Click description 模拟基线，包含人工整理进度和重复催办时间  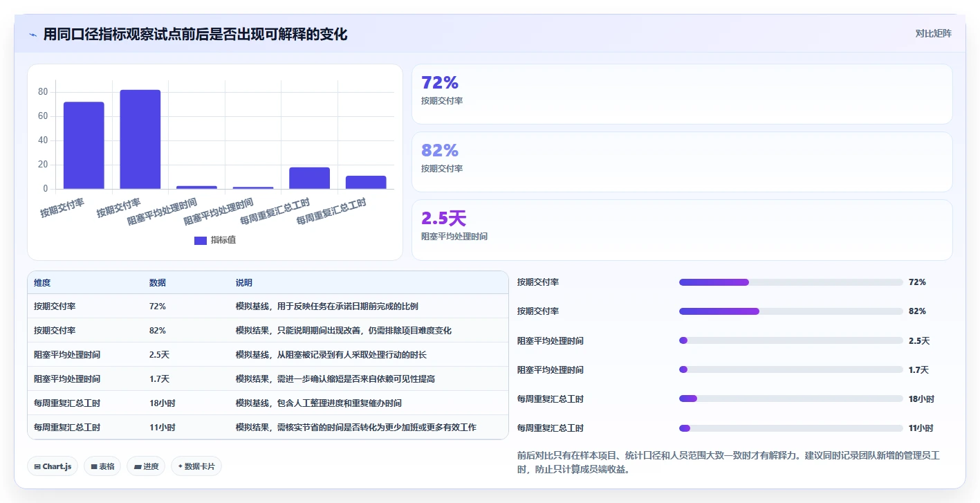(318, 403)
